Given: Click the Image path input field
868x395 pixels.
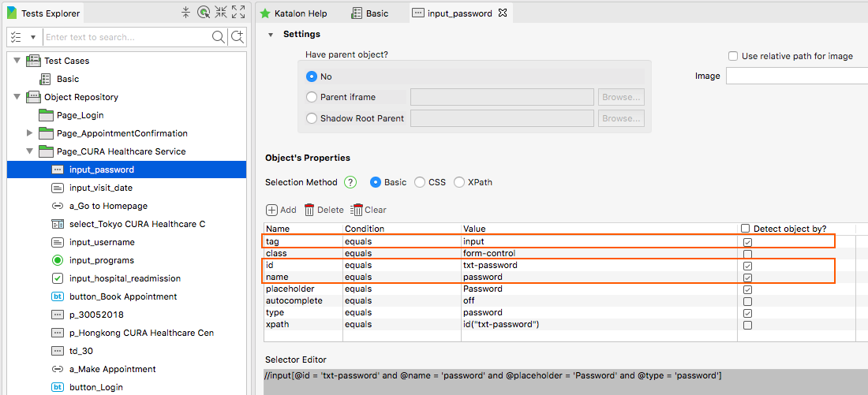Looking at the screenshot, I should pyautogui.click(x=797, y=76).
